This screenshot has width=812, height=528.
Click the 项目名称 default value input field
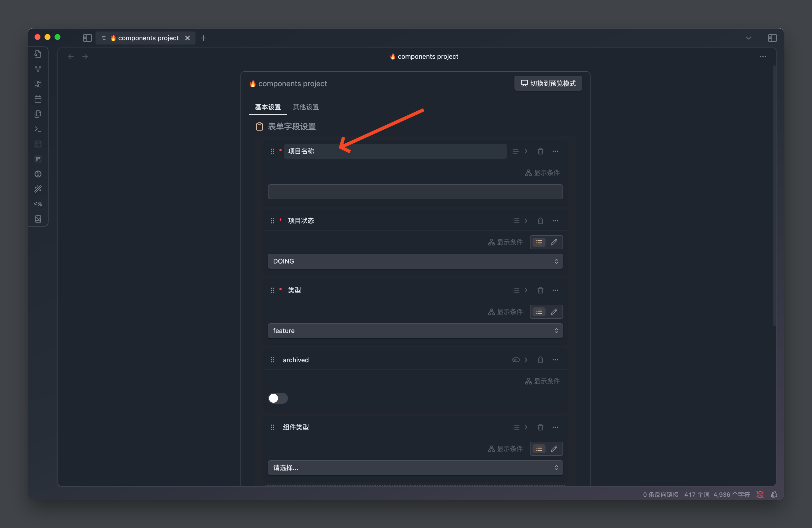(x=415, y=192)
